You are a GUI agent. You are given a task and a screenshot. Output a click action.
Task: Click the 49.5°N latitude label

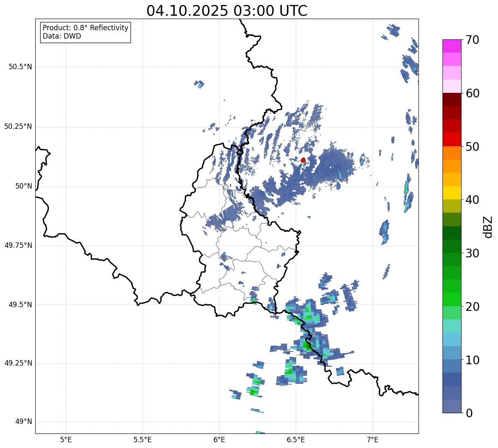21,305
